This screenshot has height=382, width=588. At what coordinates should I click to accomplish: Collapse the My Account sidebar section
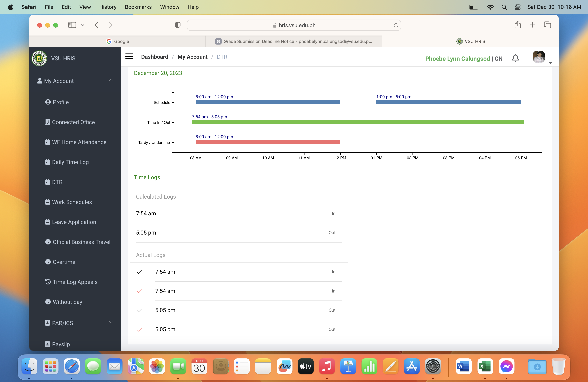click(x=111, y=81)
